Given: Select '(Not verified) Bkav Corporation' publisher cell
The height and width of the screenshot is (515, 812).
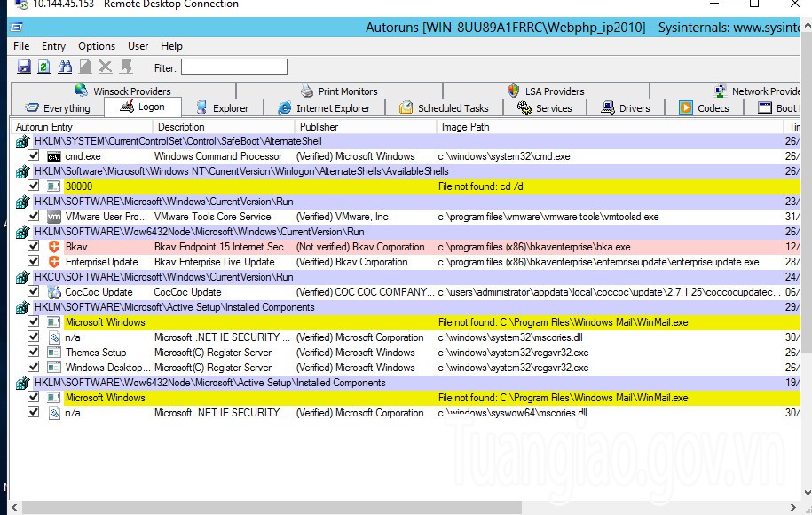Looking at the screenshot, I should pos(360,247).
